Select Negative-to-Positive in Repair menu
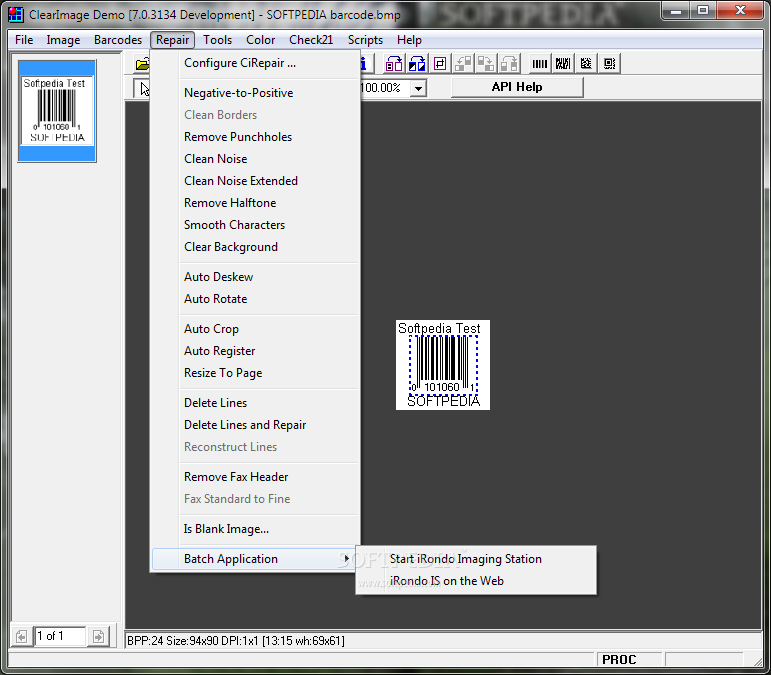The image size is (771, 675). tap(254, 93)
